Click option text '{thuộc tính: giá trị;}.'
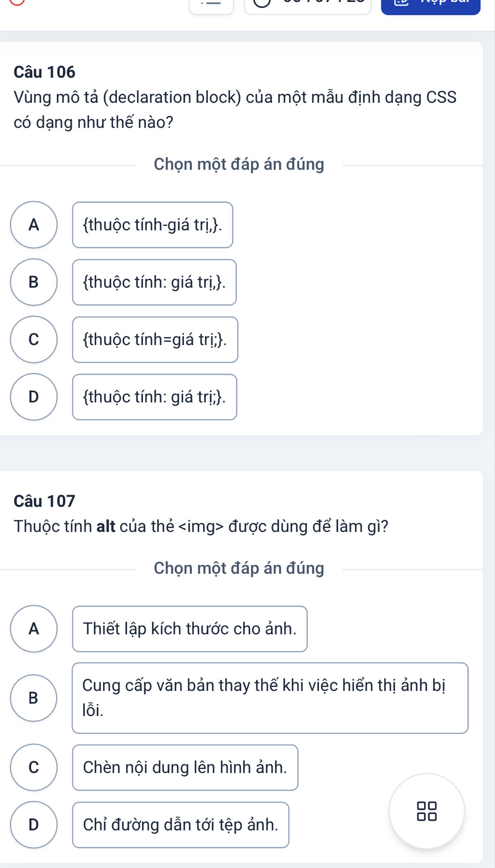The image size is (495, 868). [154, 397]
